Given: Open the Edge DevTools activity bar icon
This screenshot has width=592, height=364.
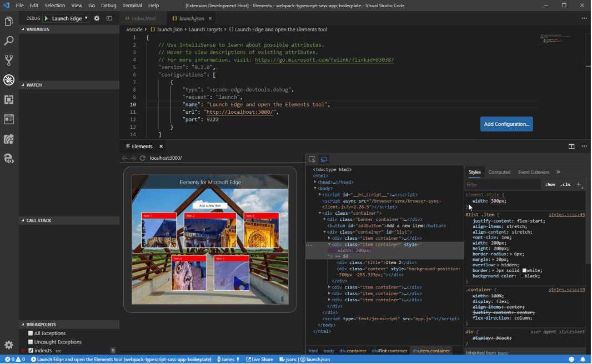Looking at the screenshot, I should pyautogui.click(x=9, y=159).
